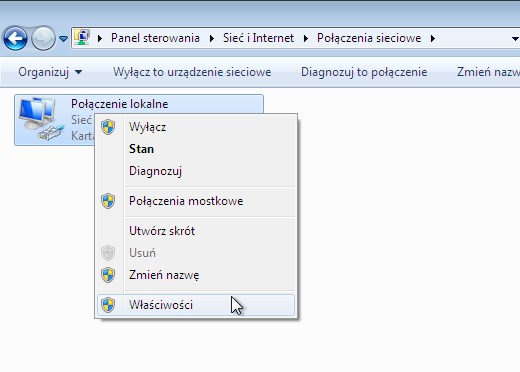Click shield icon beside Połączenia mostkowe

point(108,201)
